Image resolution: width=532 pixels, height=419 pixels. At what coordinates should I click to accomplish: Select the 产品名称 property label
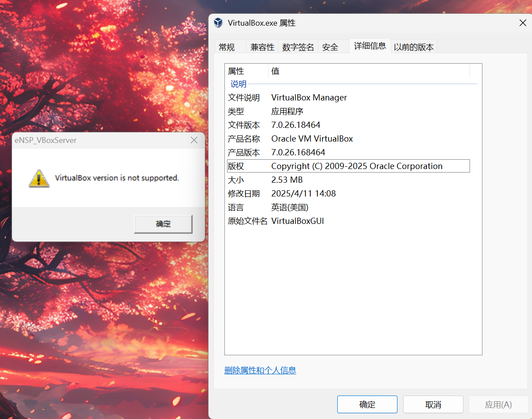click(x=244, y=138)
